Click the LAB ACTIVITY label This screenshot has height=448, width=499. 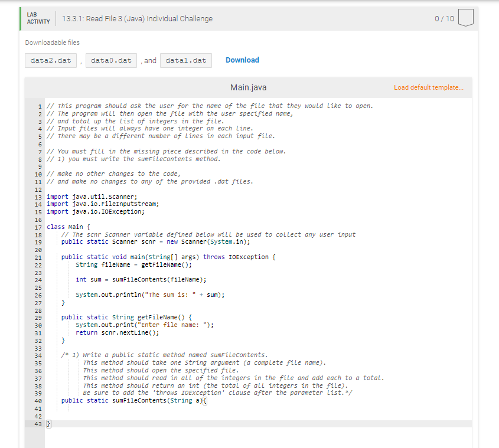38,18
